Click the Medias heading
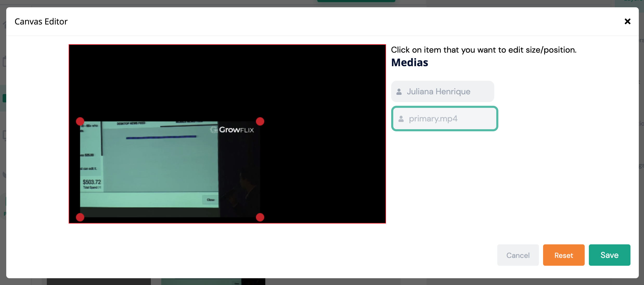Image resolution: width=644 pixels, height=285 pixels. (x=409, y=63)
